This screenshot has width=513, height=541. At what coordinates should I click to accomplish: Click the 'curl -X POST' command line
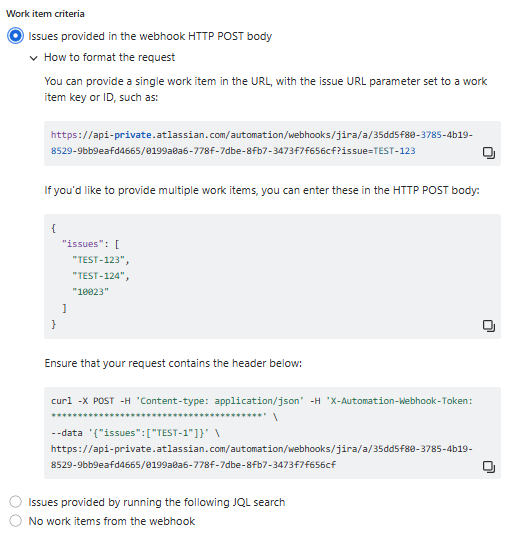(262, 401)
